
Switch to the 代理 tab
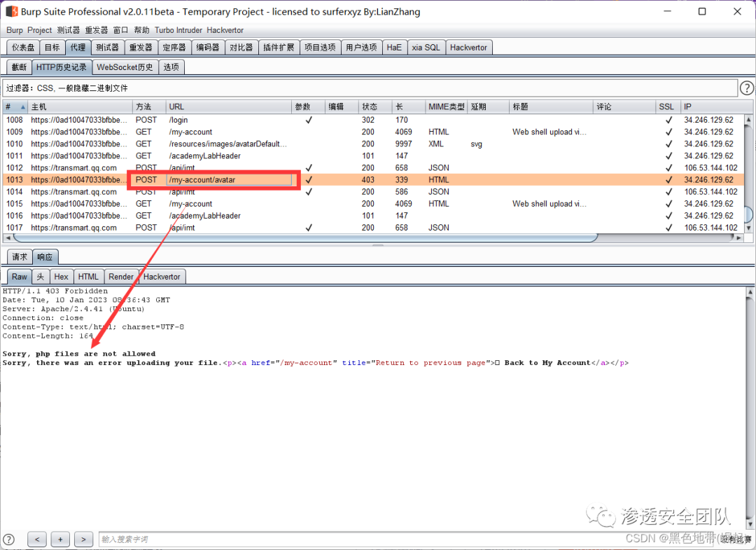click(x=78, y=47)
